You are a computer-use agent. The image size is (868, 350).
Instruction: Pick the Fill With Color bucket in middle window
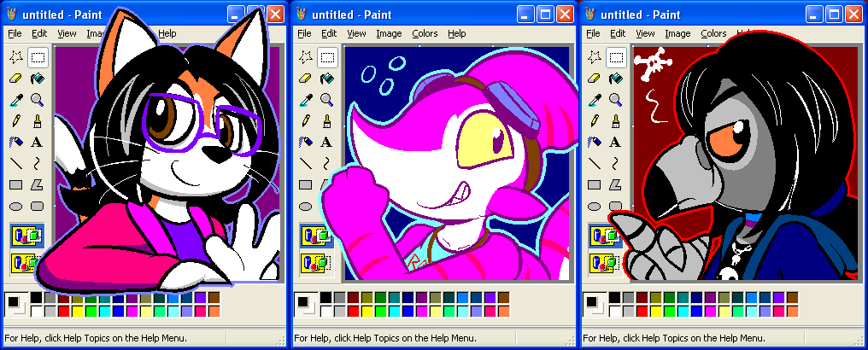pyautogui.click(x=326, y=79)
